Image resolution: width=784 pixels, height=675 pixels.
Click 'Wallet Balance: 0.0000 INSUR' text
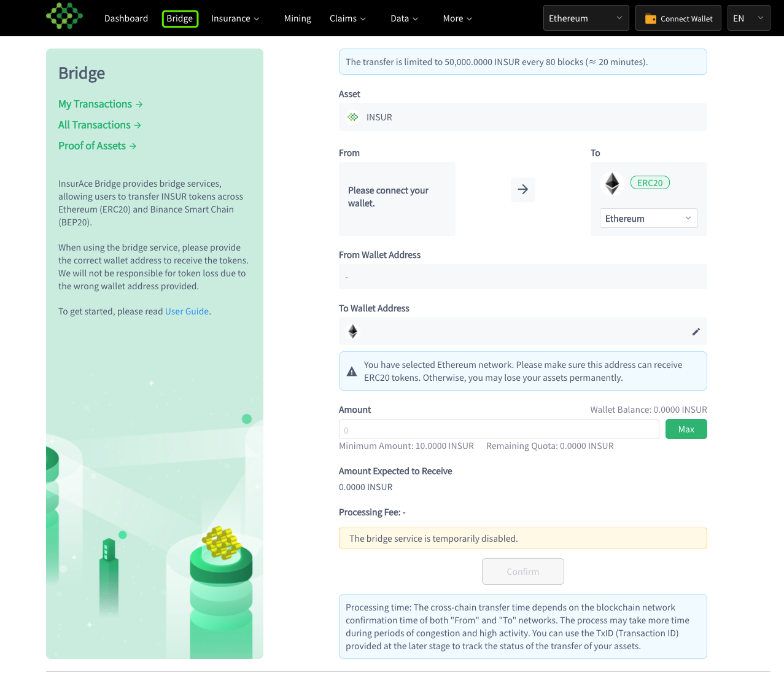tap(649, 410)
